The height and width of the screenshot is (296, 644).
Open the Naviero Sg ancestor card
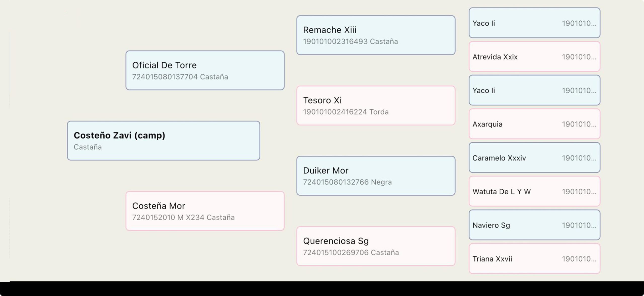(x=535, y=225)
